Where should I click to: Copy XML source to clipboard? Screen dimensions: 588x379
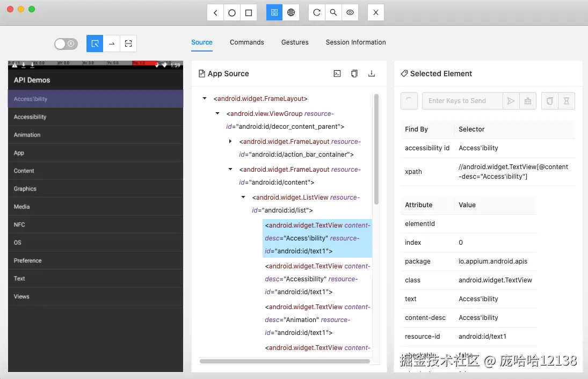354,74
